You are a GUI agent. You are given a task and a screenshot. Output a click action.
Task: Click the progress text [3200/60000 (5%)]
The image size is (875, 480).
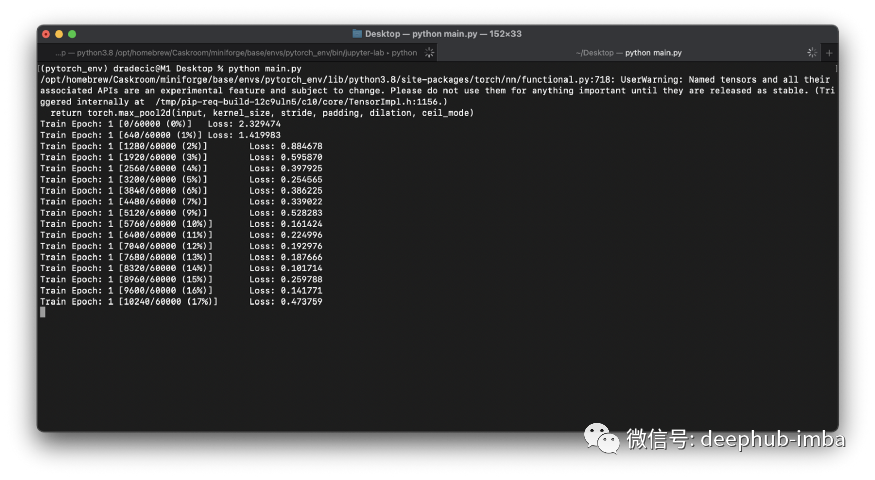(163, 180)
